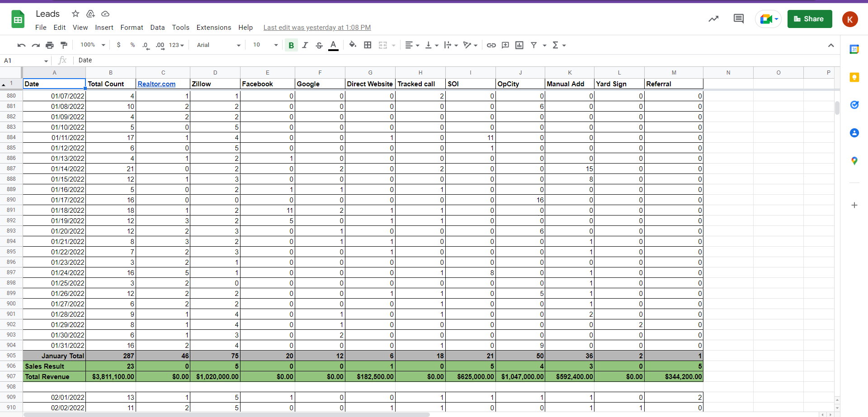Open the fill color picker
Screen dimensions: 868x417
pos(353,45)
